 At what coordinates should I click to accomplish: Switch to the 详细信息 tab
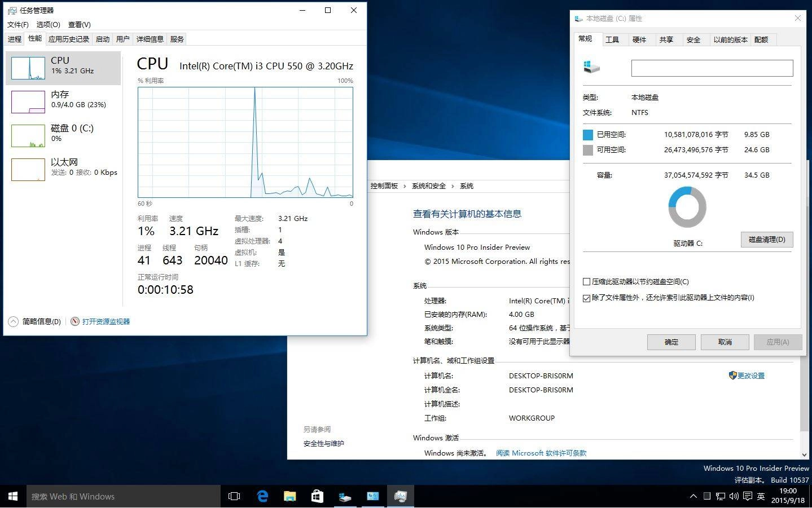150,39
